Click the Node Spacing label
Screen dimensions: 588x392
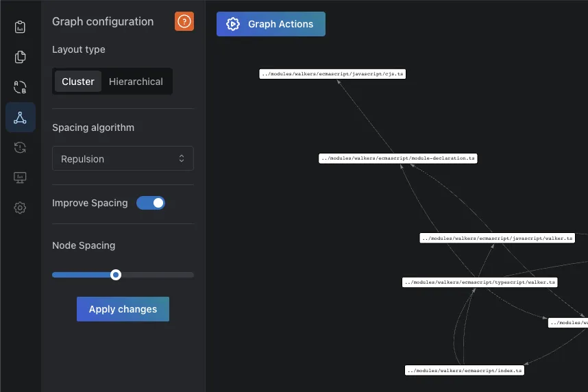click(84, 245)
